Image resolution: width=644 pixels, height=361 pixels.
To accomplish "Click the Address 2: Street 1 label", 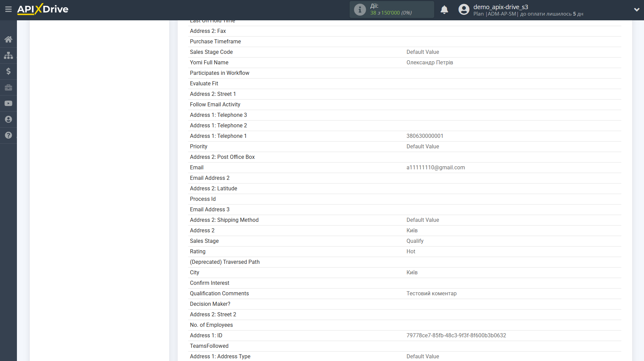I will pos(213,94).
